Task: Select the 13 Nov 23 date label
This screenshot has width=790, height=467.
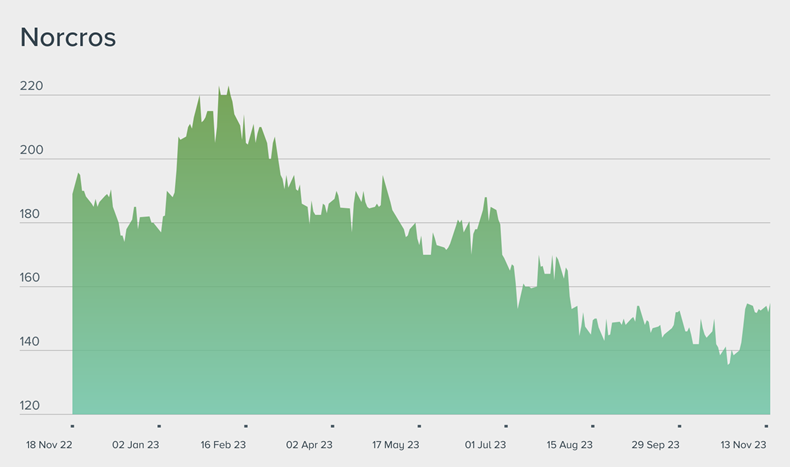Action: click(x=742, y=445)
